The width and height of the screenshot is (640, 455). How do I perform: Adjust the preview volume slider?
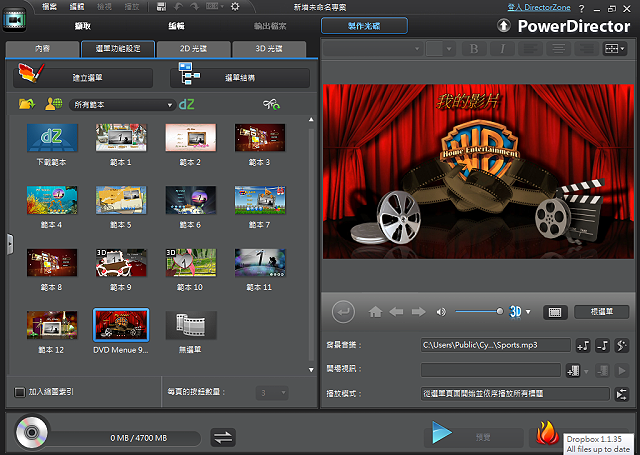(479, 312)
